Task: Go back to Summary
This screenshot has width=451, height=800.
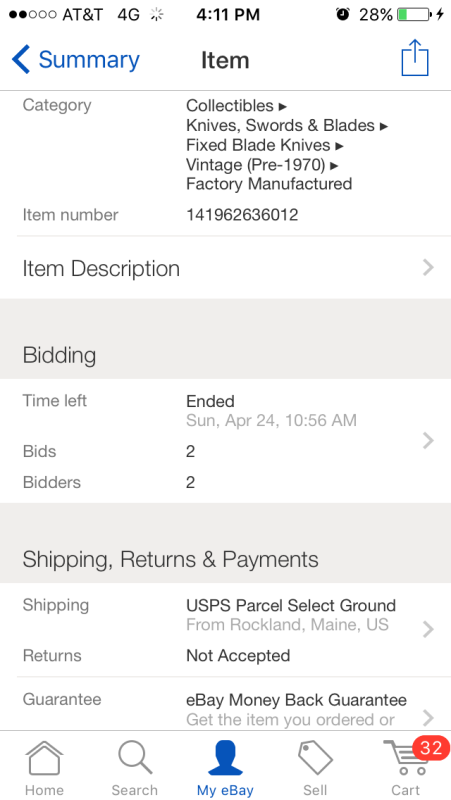Action: point(76,60)
